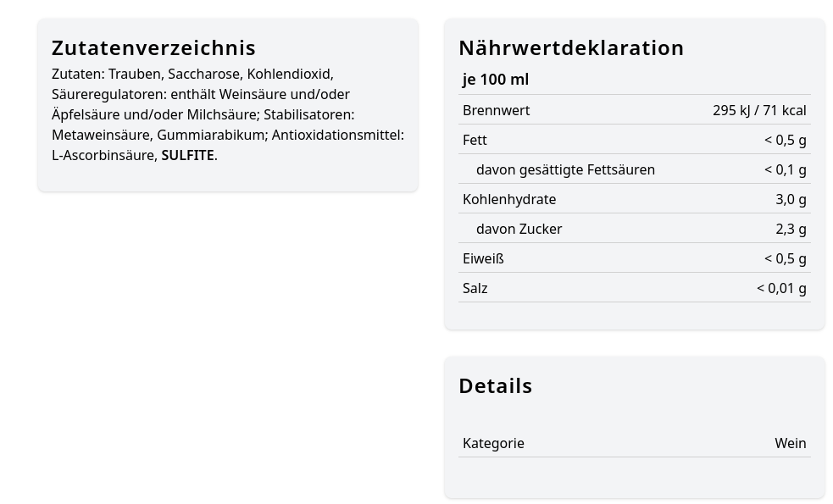Screen dimensions: 833x504
Task: Click the Fett row label
Action: [475, 140]
